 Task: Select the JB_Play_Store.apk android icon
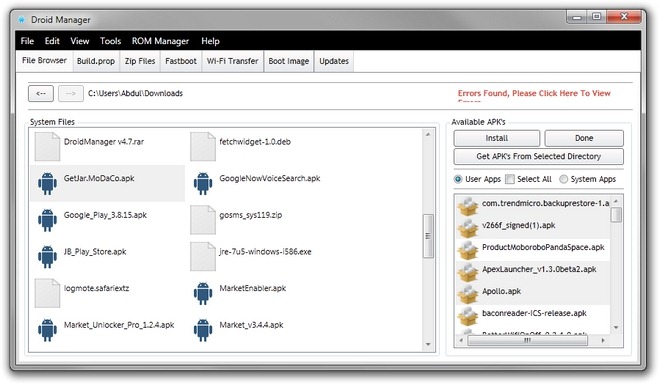[x=47, y=257]
